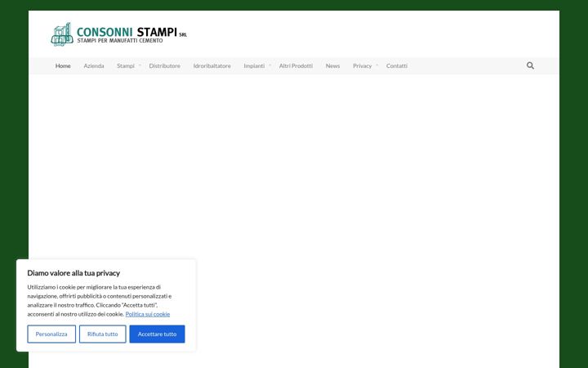588x368 pixels.
Task: Open the Privacy menu item
Action: (x=363, y=65)
